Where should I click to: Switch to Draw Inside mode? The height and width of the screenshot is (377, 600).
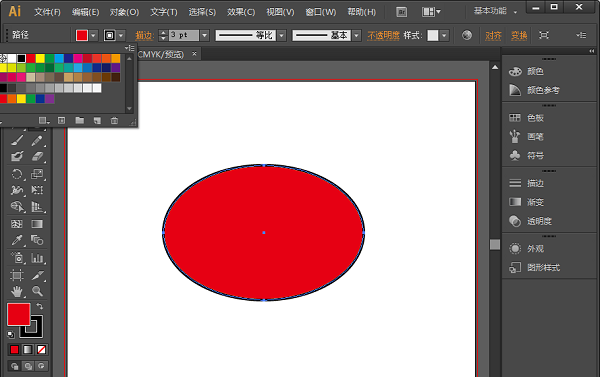tap(41, 366)
